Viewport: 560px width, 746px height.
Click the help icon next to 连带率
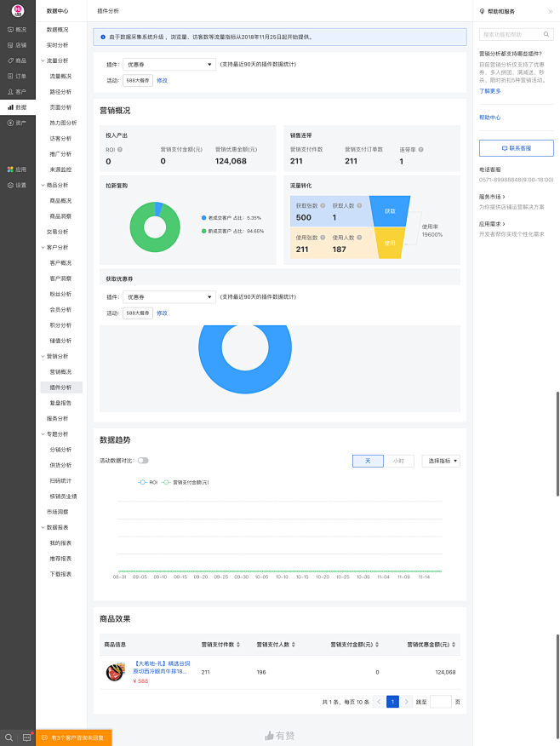pos(421,149)
